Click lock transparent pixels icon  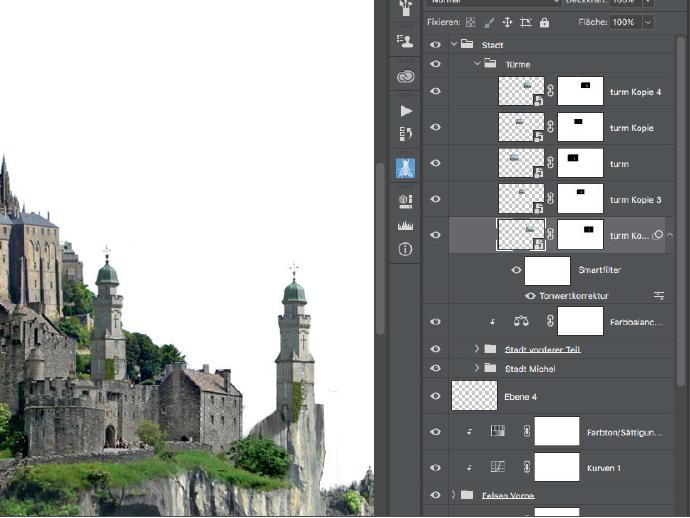[x=470, y=22]
